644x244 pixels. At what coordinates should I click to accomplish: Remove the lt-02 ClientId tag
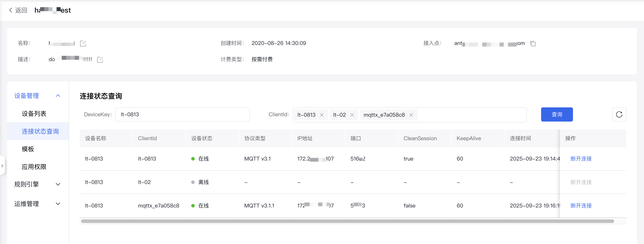[x=352, y=115]
